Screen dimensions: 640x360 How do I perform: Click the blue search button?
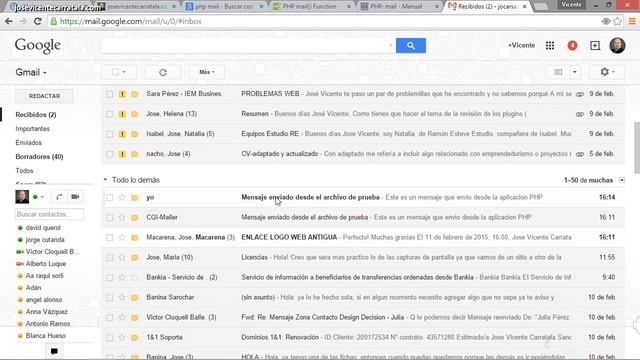[411, 46]
